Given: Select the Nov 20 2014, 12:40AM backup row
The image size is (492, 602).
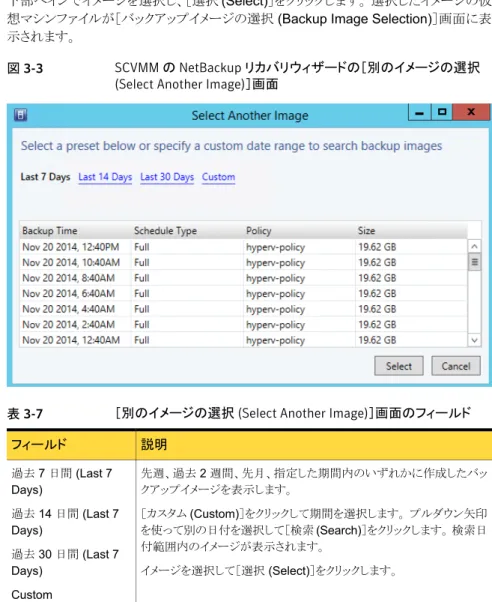Looking at the screenshot, I should pyautogui.click(x=244, y=340).
